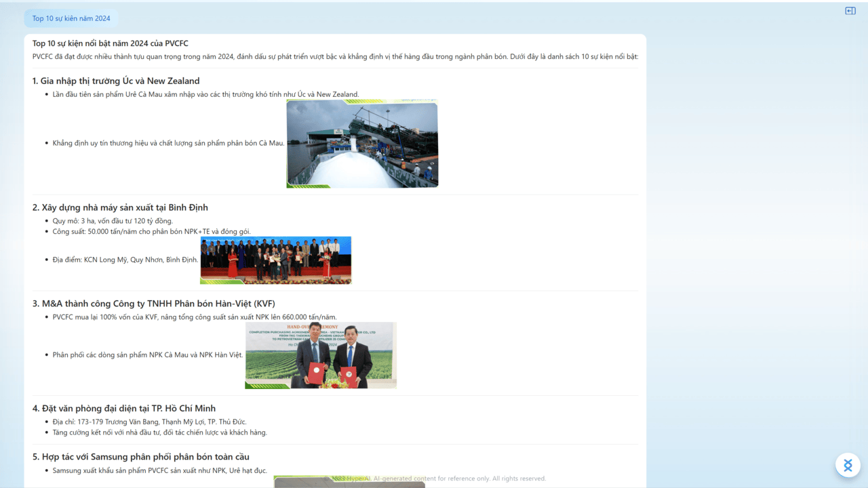The height and width of the screenshot is (488, 868).
Task: Click the bullet "Samsung xuất khẩu sản phẩm PVCFC"
Action: pyautogui.click(x=160, y=470)
